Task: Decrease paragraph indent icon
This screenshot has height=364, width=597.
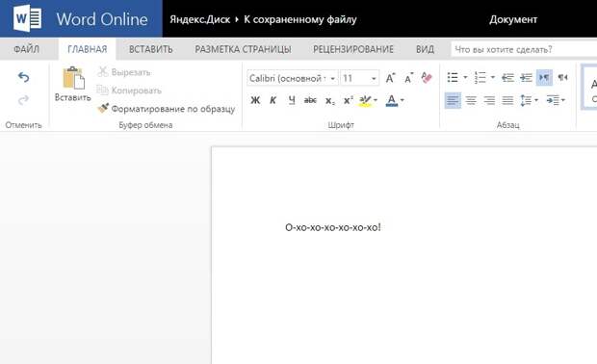Action: (507, 78)
